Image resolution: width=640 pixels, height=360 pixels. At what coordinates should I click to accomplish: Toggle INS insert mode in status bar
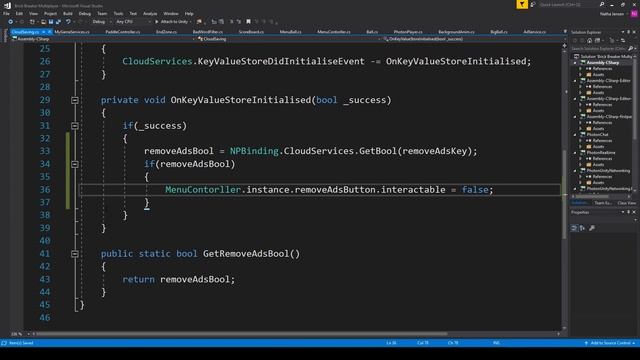[x=496, y=343]
